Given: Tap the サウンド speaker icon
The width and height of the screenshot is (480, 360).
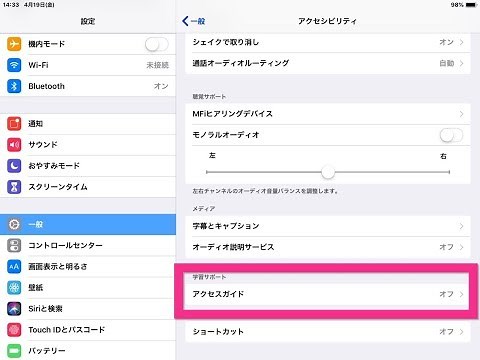Looking at the screenshot, I should click(x=14, y=145).
